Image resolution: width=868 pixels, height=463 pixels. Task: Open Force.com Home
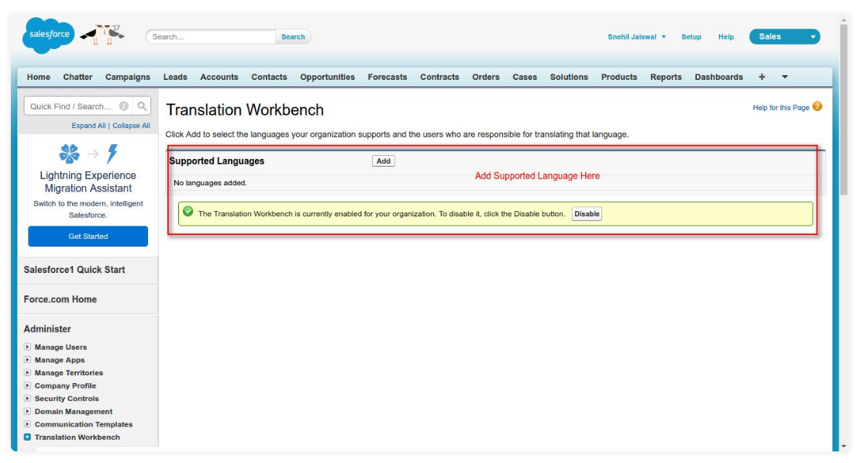[x=60, y=299]
